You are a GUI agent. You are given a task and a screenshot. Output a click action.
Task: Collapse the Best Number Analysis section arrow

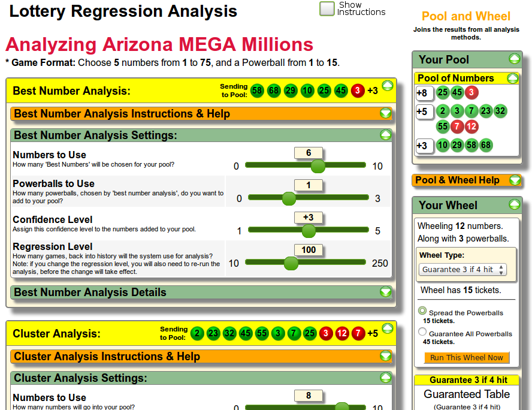(387, 86)
